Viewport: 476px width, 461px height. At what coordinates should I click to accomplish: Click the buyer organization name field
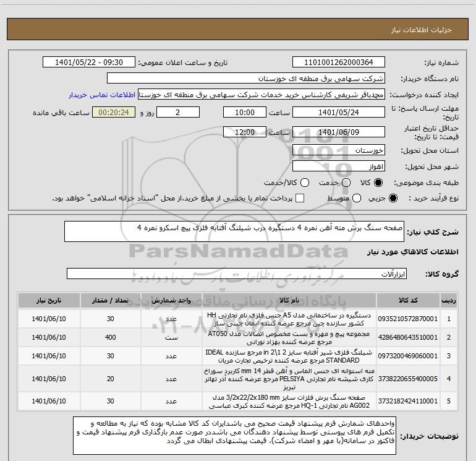click(x=246, y=79)
